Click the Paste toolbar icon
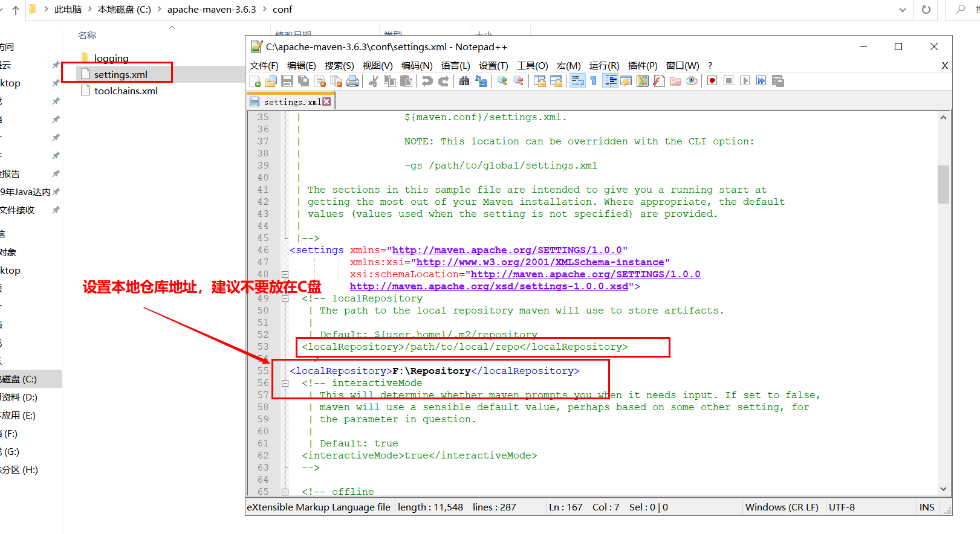 [x=406, y=81]
